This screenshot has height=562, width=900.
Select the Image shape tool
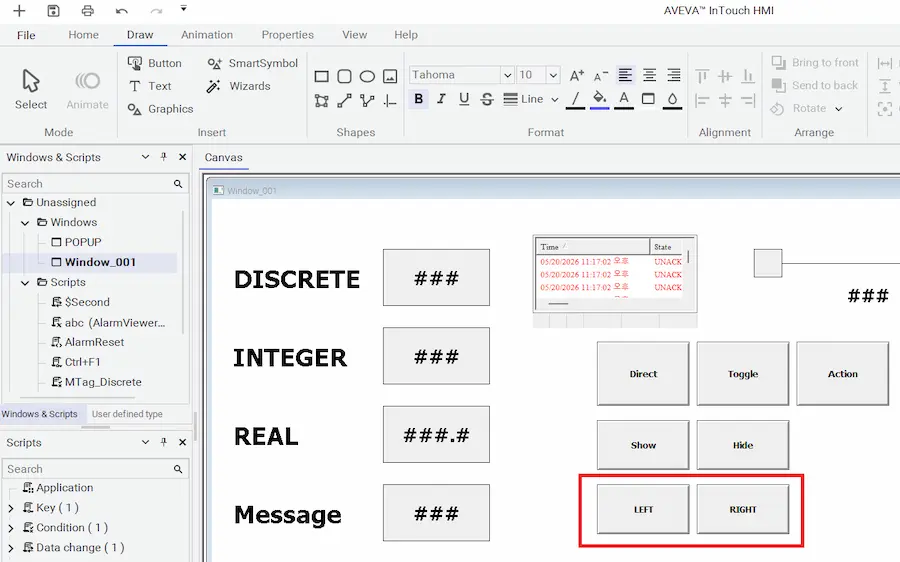[390, 76]
